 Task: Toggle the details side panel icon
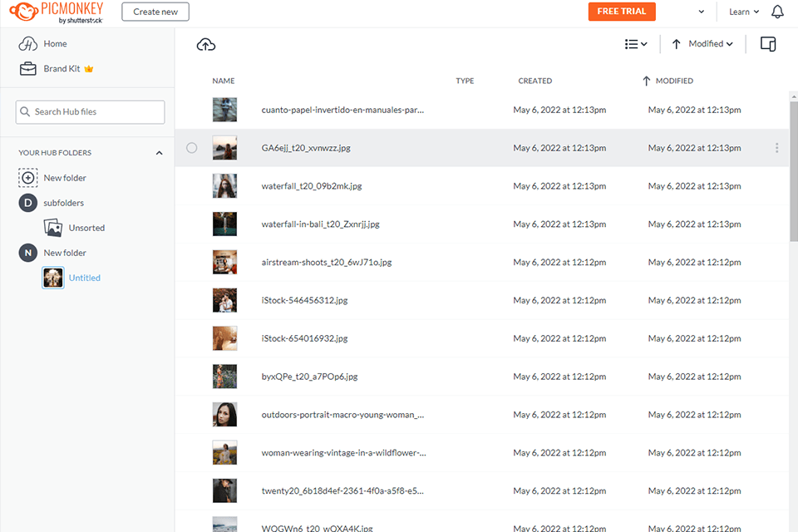click(768, 44)
